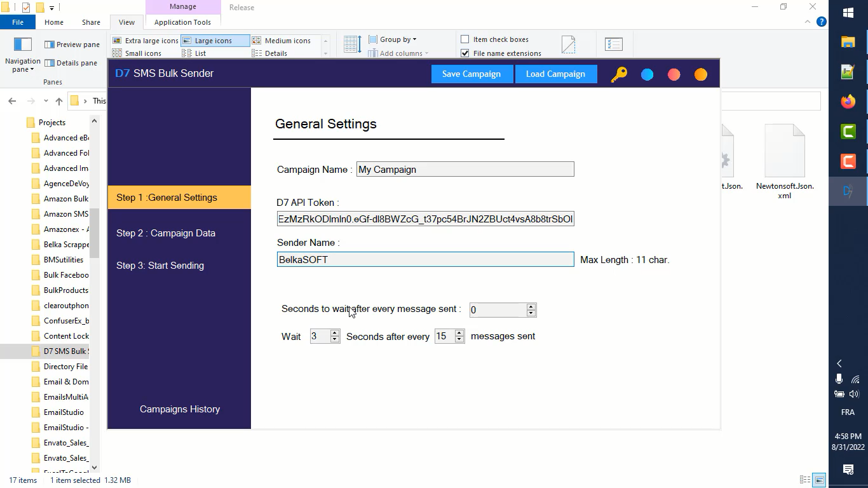Click the Save Campaign button
Screen dimensions: 868x488
coord(471,74)
